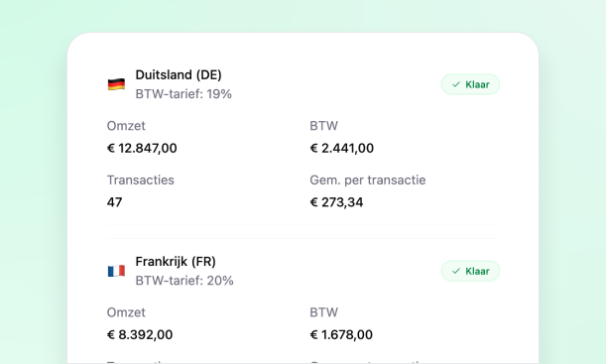Click the BTW-tarief: 20% label
Viewport: 606px width, 364px height.
(184, 281)
